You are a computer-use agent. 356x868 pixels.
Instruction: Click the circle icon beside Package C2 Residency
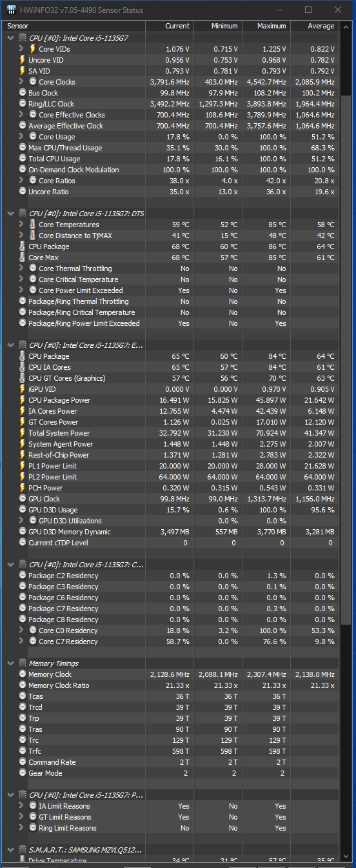[23, 576]
